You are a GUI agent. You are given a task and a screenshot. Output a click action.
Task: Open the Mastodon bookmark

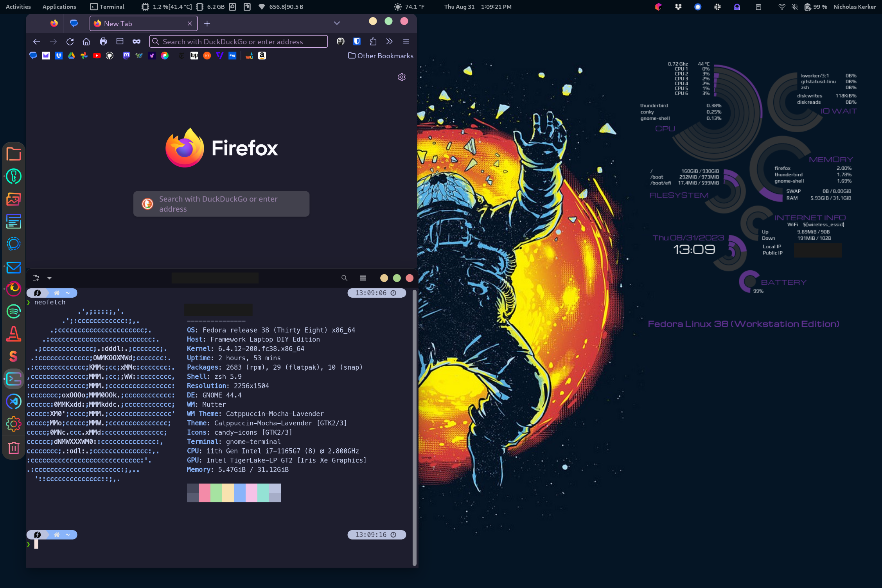pyautogui.click(x=126, y=56)
